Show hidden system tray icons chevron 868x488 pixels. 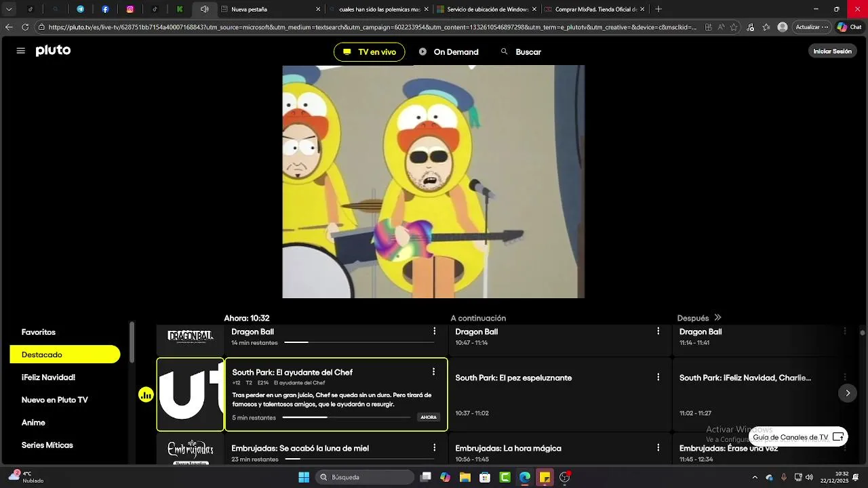click(x=755, y=477)
